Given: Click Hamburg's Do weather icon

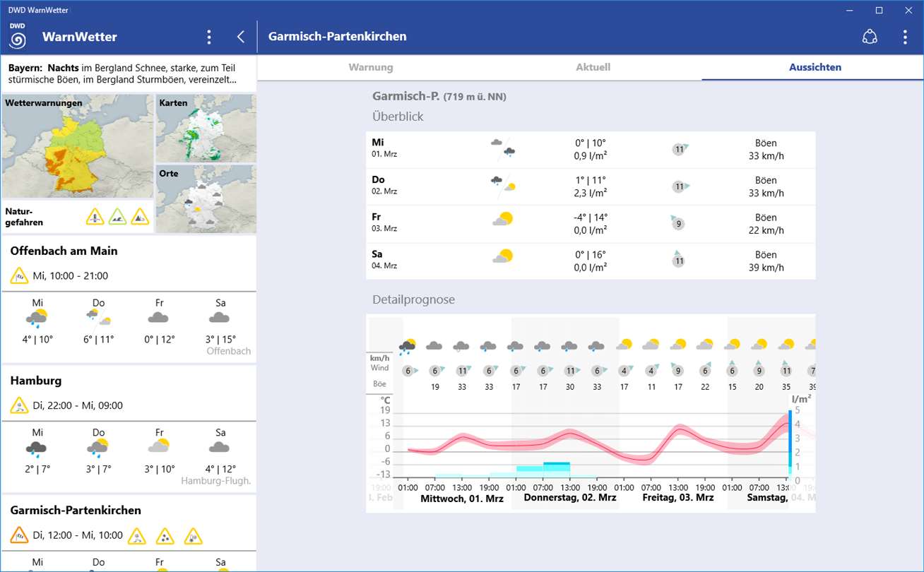Looking at the screenshot, I should pos(98,448).
